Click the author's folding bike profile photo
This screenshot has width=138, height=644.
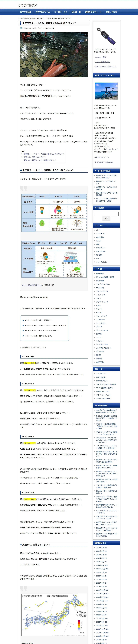click(106, 91)
